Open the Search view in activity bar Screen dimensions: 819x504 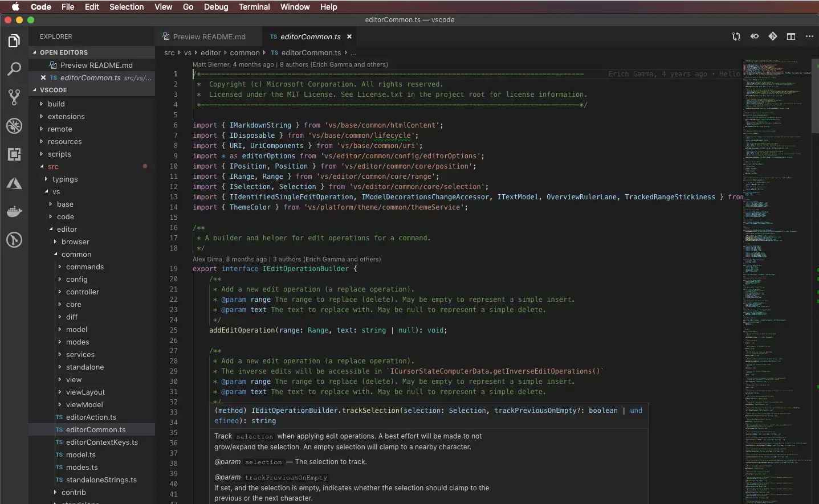point(14,69)
